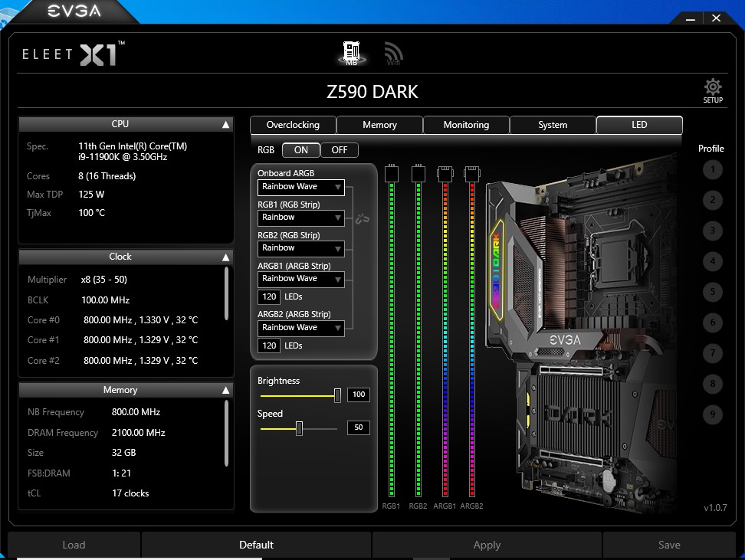Click the Memory panel scrollbar

pyautogui.click(x=226, y=433)
